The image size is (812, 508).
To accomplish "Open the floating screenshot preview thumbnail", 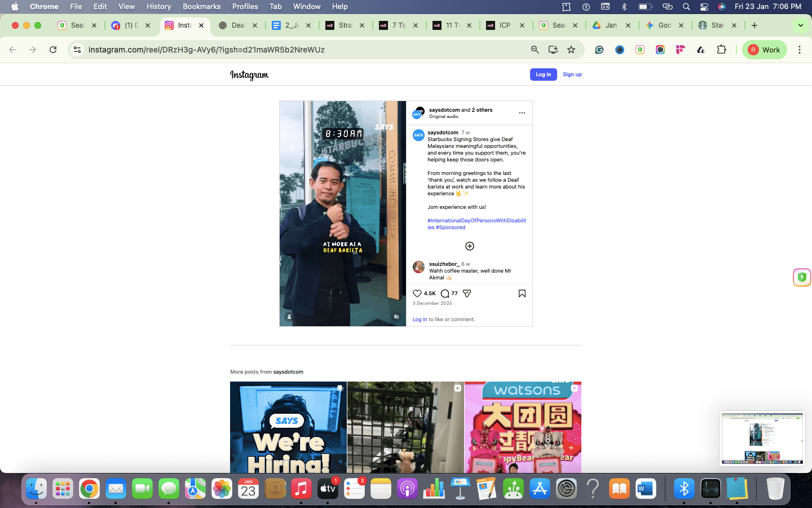I will tap(762, 439).
